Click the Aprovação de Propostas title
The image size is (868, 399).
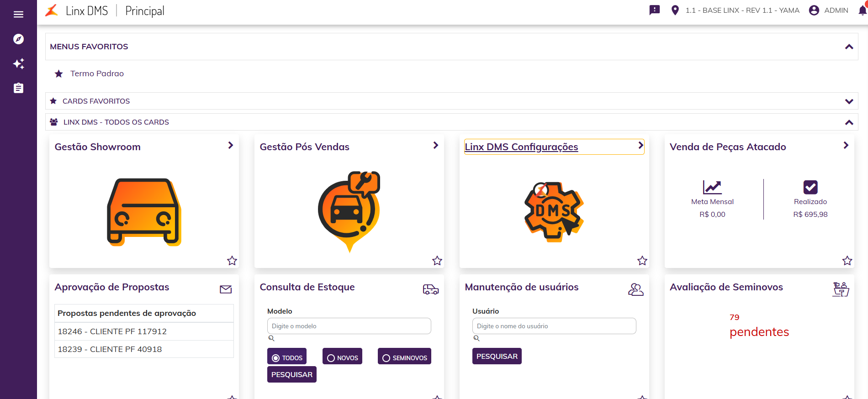(112, 287)
